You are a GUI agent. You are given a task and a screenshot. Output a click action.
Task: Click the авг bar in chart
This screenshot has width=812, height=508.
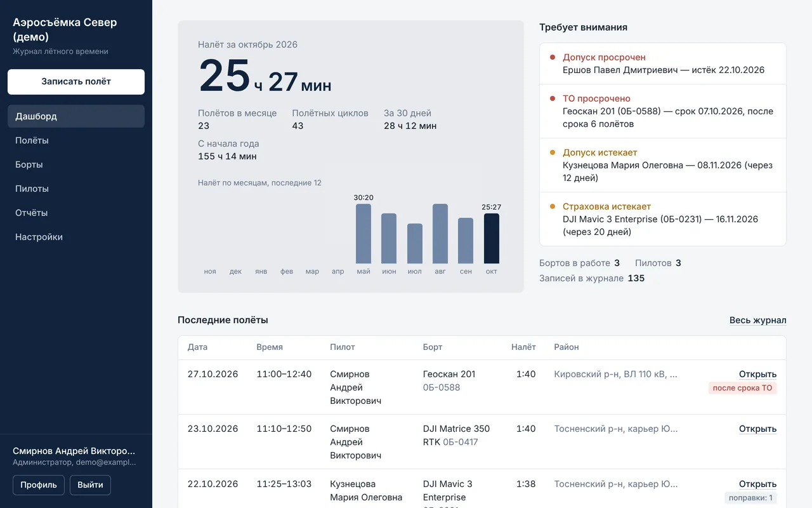click(x=440, y=234)
